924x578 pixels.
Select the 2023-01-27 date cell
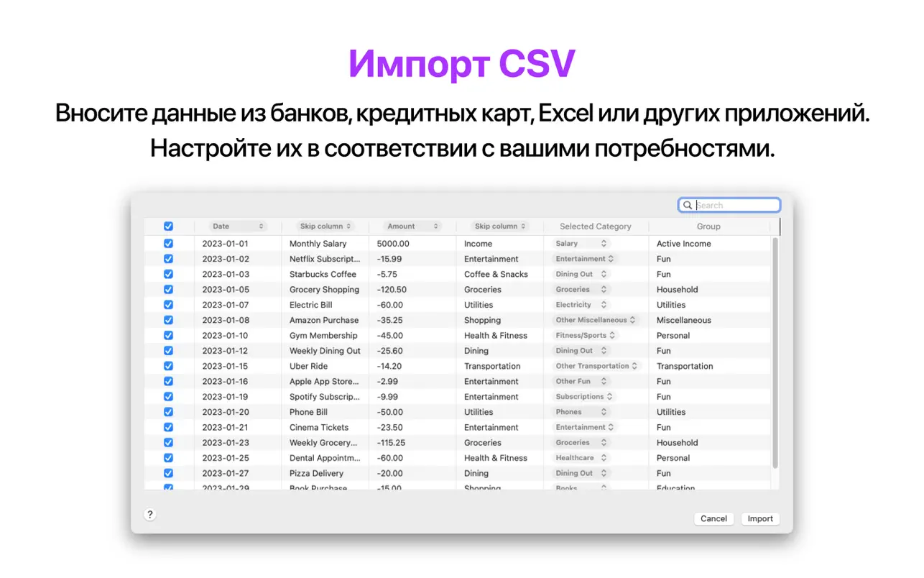[x=225, y=473]
